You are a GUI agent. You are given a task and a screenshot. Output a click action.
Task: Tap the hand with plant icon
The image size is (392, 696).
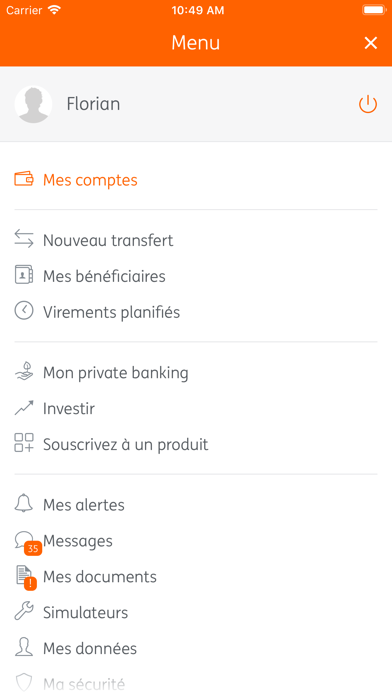24,372
